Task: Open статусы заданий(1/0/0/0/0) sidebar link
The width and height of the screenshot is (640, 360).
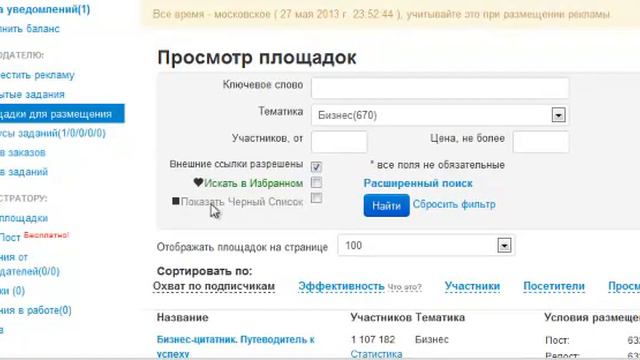Action: (53, 133)
